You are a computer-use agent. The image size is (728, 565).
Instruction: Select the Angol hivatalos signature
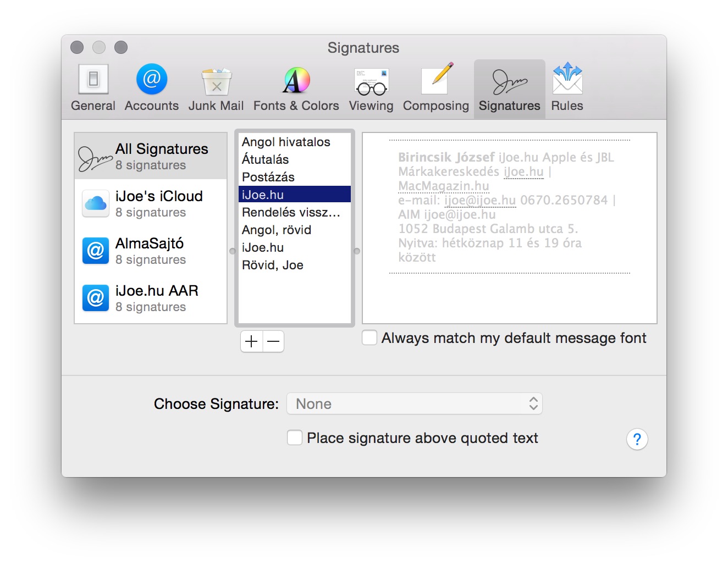pos(286,142)
